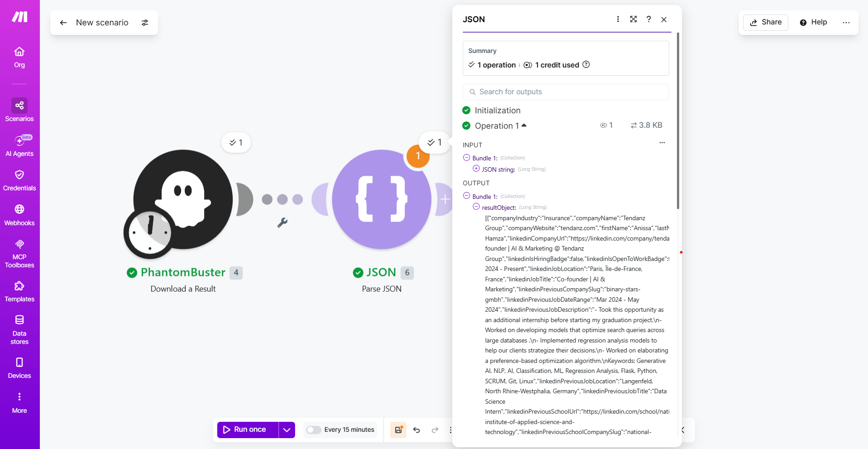The width and height of the screenshot is (868, 449).
Task: Collapse the output Bundle 1 collection
Action: tap(467, 196)
